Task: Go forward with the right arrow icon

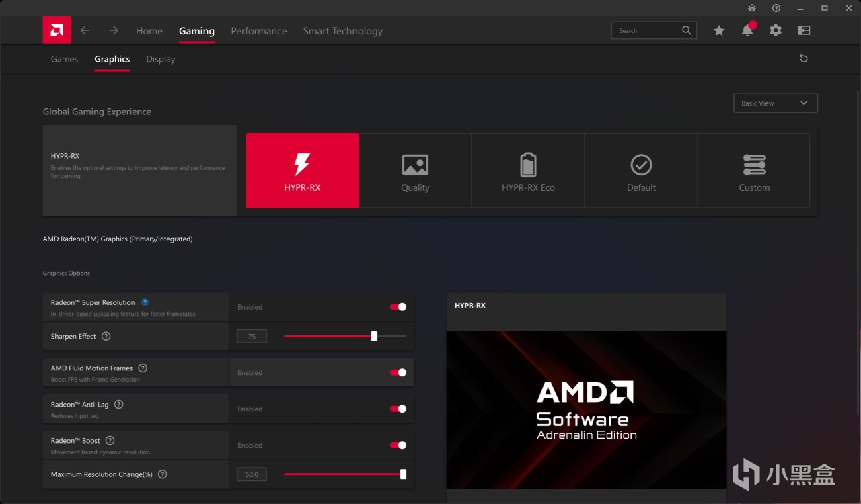Action: (x=114, y=30)
